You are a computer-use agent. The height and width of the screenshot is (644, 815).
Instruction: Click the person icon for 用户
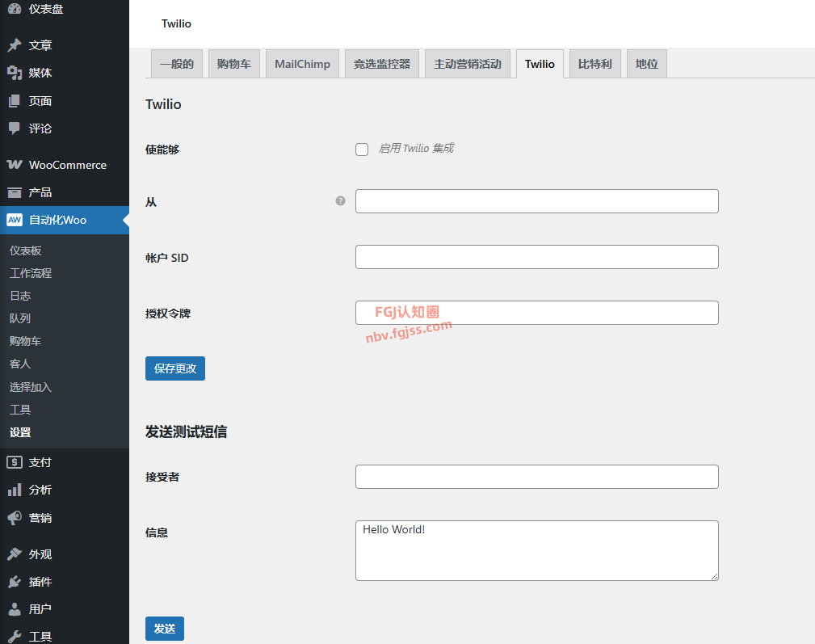tap(15, 608)
